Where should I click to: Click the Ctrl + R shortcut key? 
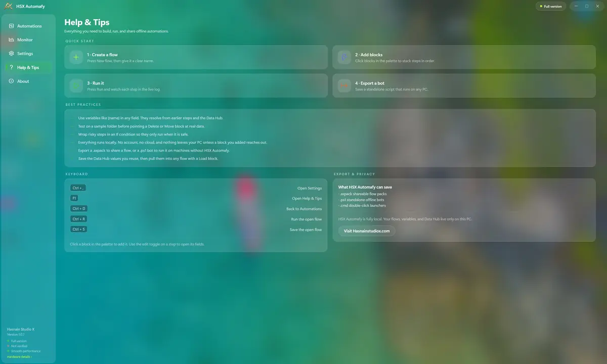79,219
